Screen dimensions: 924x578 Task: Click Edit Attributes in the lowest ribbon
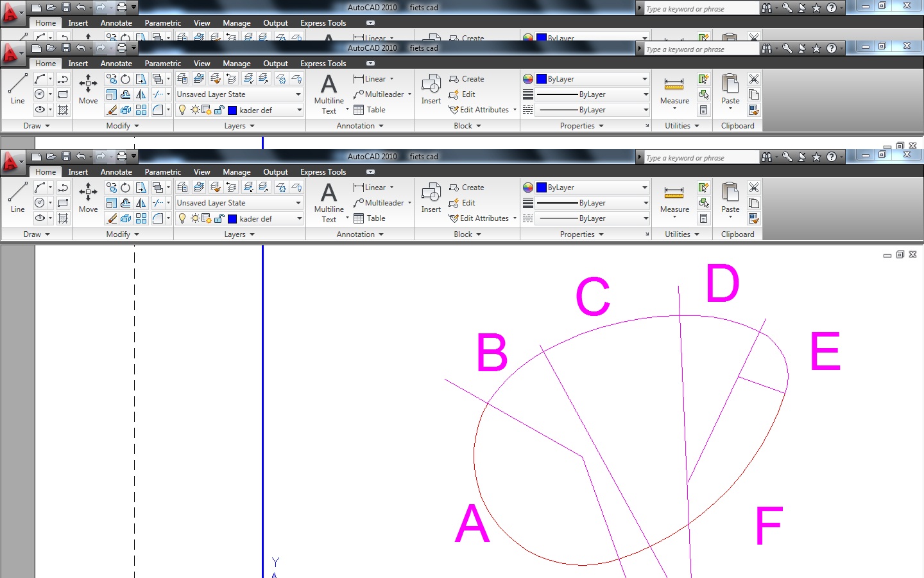483,218
